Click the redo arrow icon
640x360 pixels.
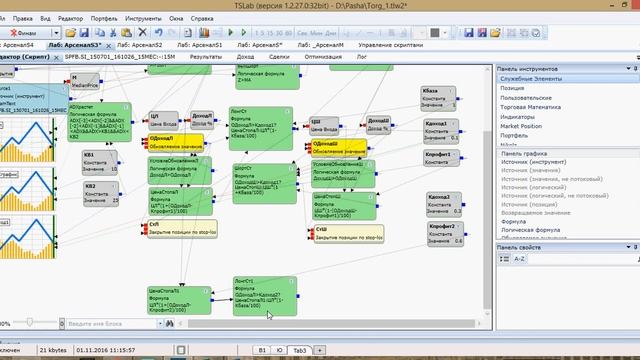coord(172,33)
